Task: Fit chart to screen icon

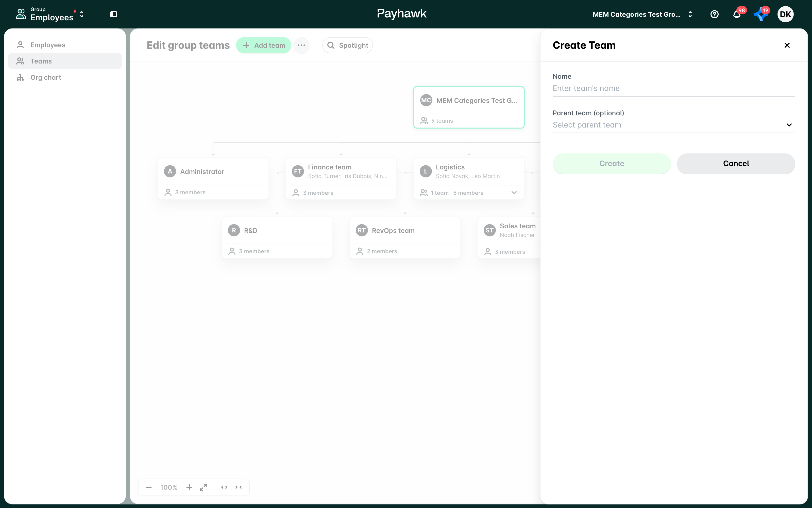Action: [x=203, y=487]
